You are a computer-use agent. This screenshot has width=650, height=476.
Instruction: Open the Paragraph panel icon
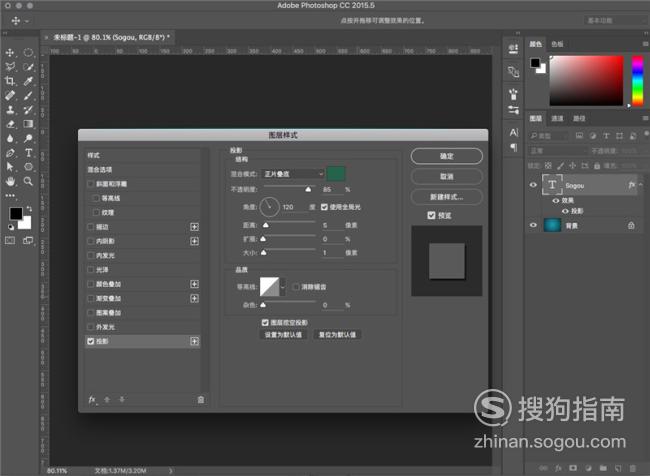coord(514,147)
